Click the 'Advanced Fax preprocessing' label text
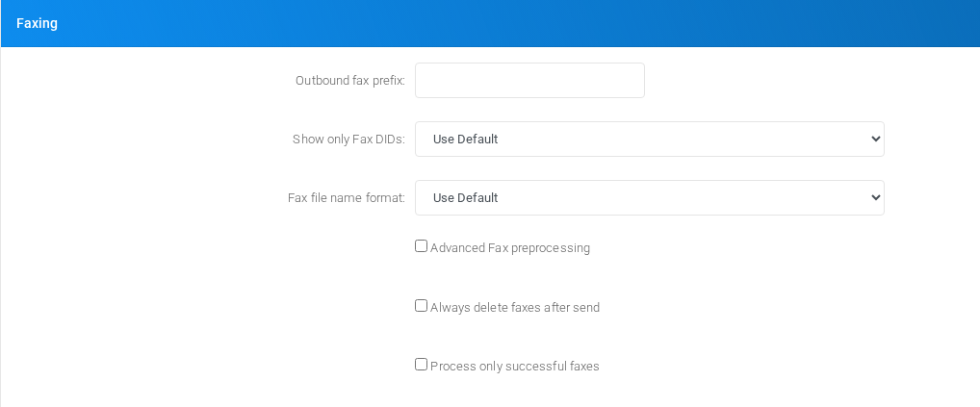The height and width of the screenshot is (407, 980). click(x=510, y=248)
